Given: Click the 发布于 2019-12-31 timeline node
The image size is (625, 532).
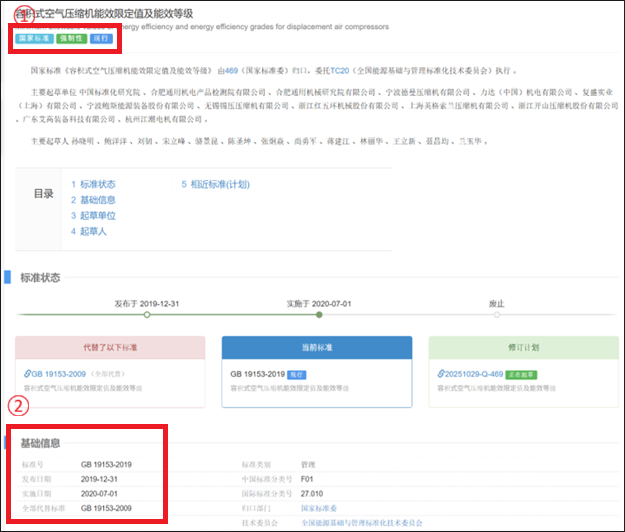Looking at the screenshot, I should click(146, 315).
